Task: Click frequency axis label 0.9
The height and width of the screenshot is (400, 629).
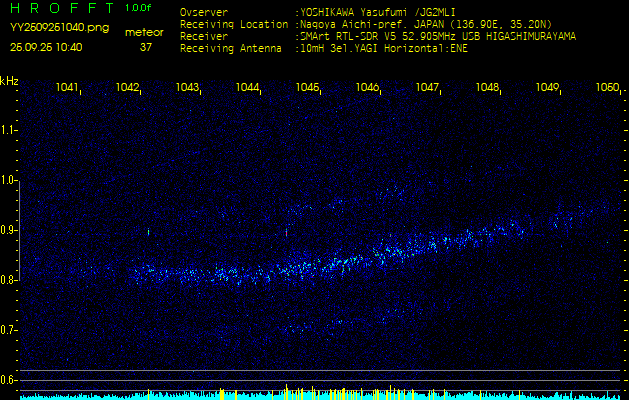Action: [8, 230]
